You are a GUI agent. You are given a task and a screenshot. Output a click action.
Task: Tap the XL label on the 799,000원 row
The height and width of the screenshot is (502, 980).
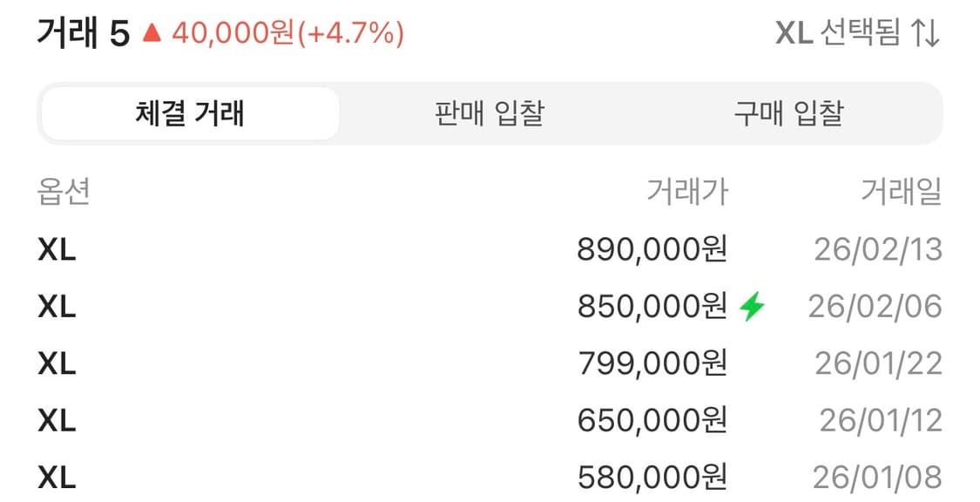tap(57, 363)
